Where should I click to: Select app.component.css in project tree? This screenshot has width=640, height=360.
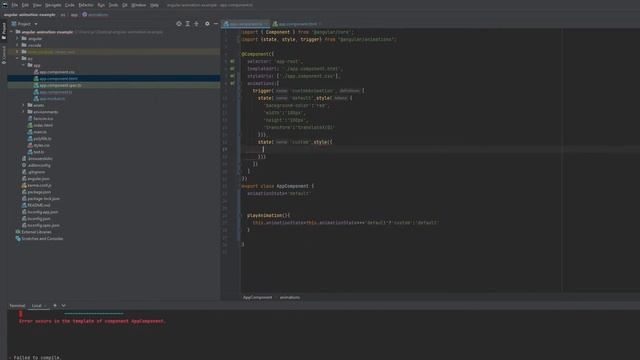pos(57,72)
